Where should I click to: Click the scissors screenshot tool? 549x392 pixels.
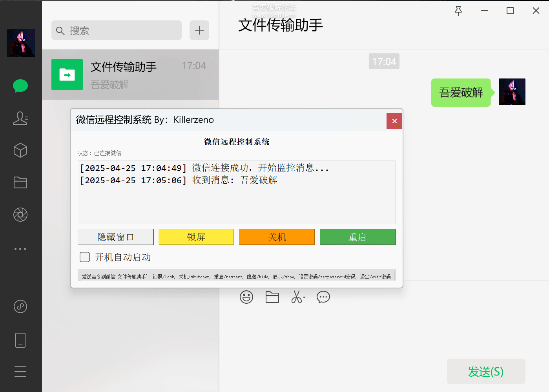click(296, 297)
